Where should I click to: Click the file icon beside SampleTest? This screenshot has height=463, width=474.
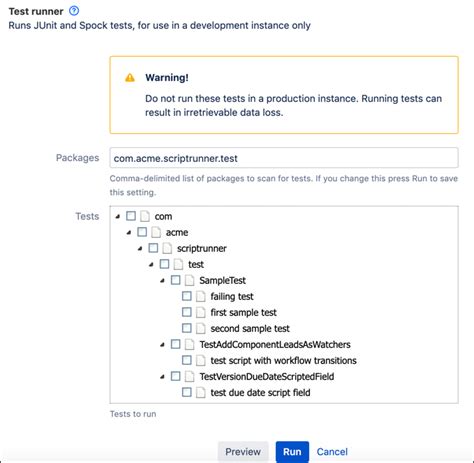[189, 280]
